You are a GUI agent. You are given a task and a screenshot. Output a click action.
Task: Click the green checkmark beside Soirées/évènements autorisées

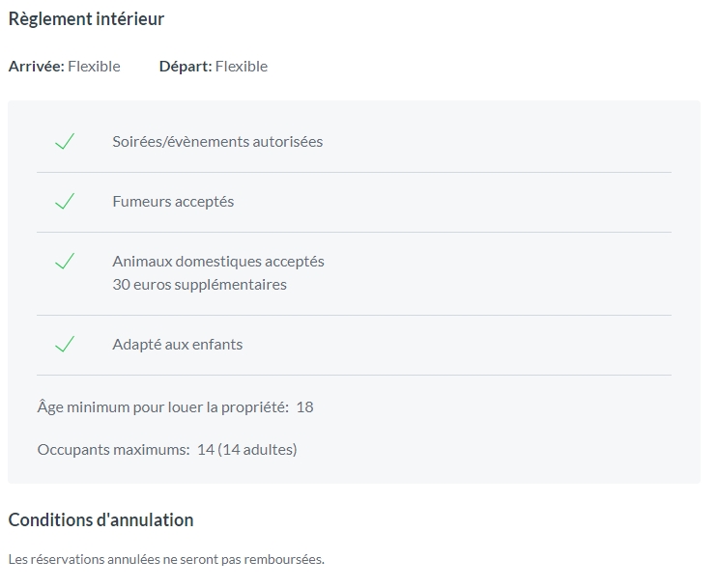pyautogui.click(x=65, y=141)
